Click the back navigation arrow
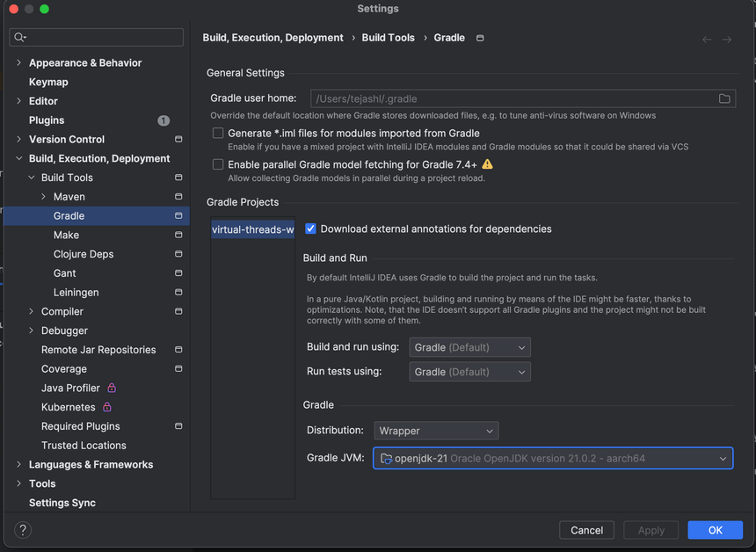 (707, 39)
